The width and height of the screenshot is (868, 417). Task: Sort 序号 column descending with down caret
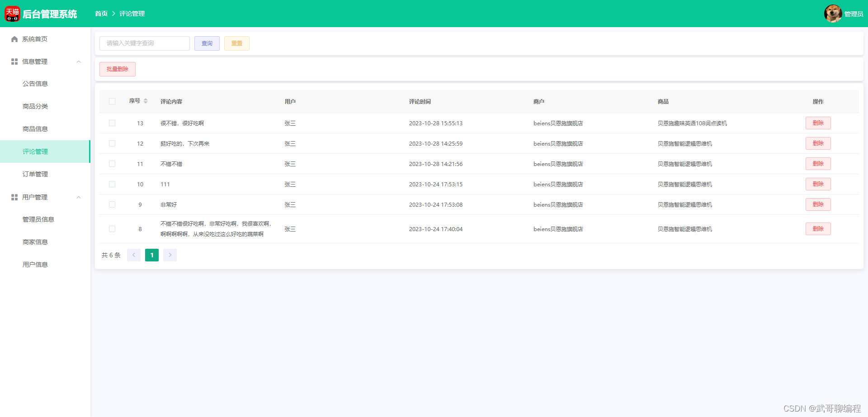coord(146,103)
